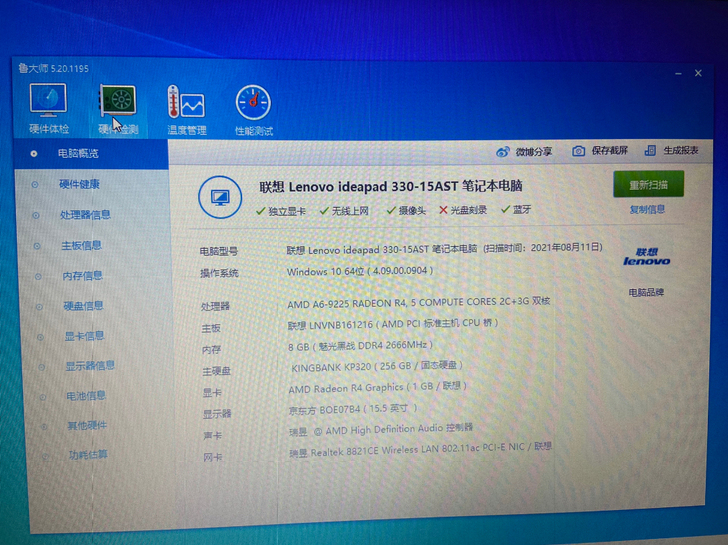Click the red X beside 光盘刻录
Viewport: 728px width, 545px height.
pyautogui.click(x=443, y=210)
